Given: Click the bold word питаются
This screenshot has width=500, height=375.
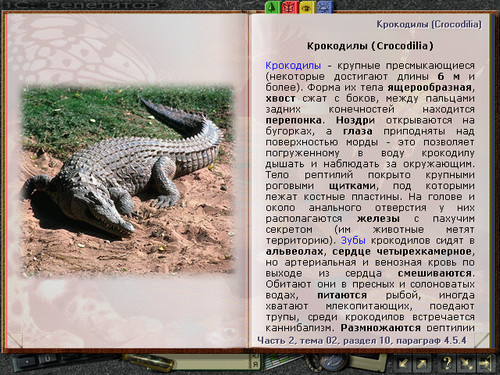Looking at the screenshot, I should (x=342, y=295).
